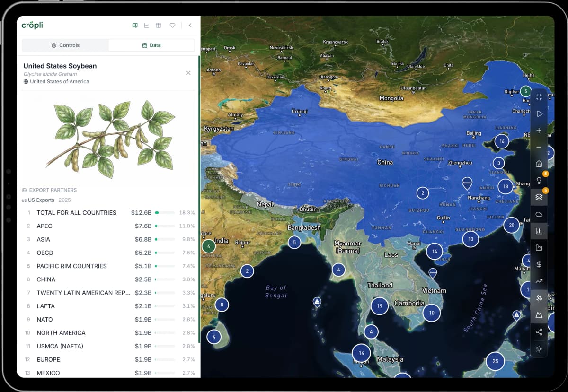568x392 pixels.
Task: Click the green cluster marker 4 in India
Action: (209, 246)
